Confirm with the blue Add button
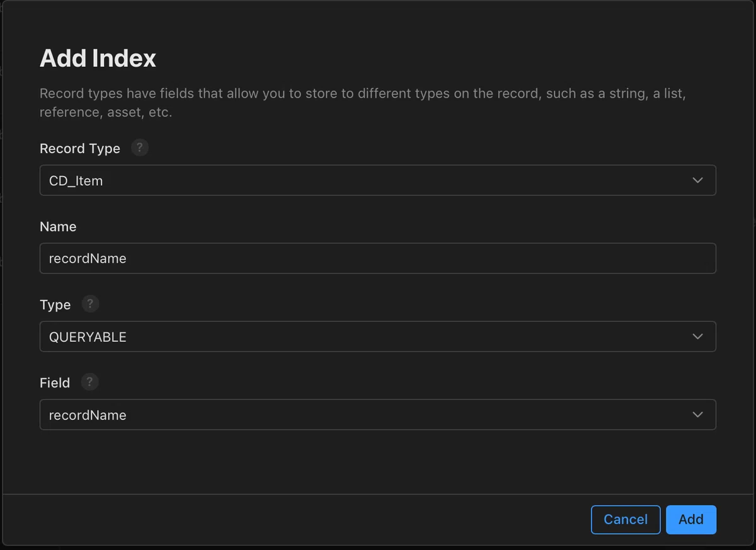756x550 pixels. (691, 520)
